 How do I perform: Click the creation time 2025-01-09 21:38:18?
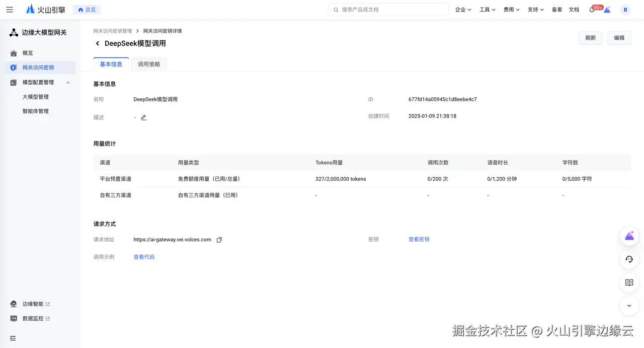(x=433, y=116)
